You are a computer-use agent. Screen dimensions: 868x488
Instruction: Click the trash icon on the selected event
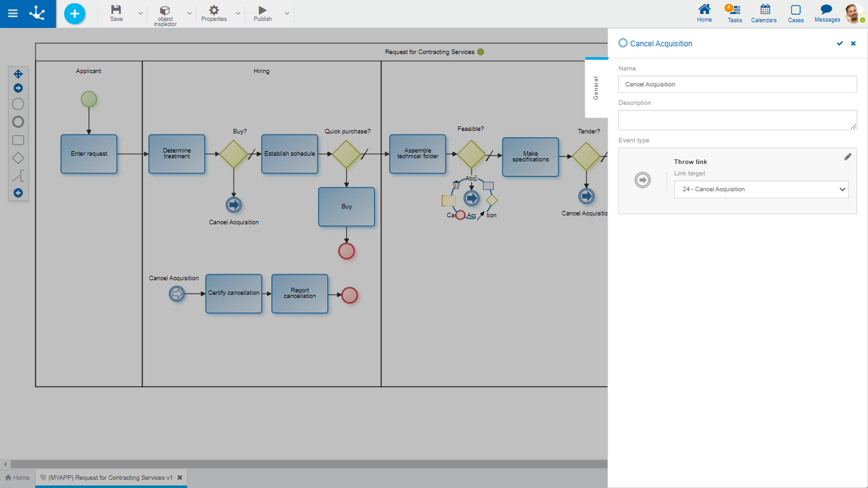point(456,185)
